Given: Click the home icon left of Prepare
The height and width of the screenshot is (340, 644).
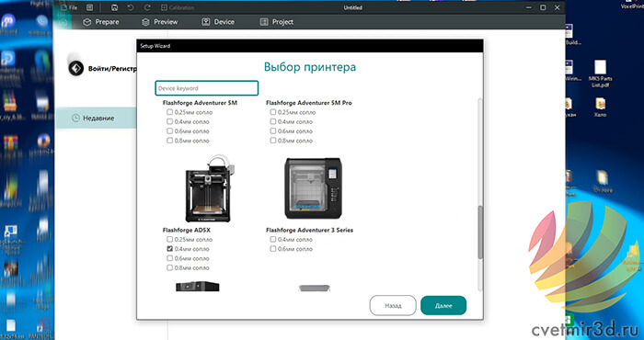Looking at the screenshot, I should point(63,22).
